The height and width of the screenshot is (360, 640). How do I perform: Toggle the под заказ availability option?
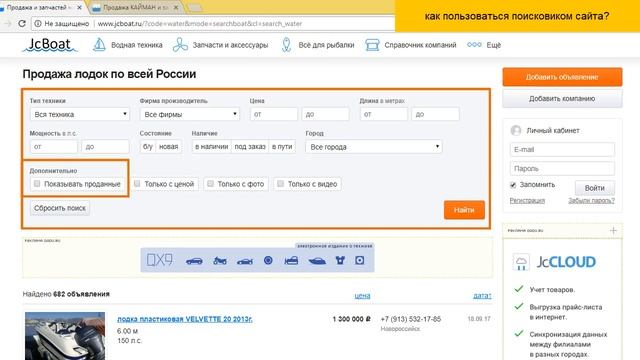250,147
